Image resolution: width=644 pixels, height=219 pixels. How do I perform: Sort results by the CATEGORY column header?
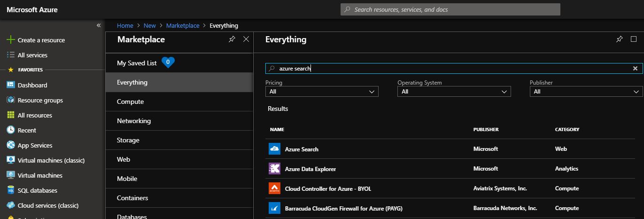tap(567, 129)
